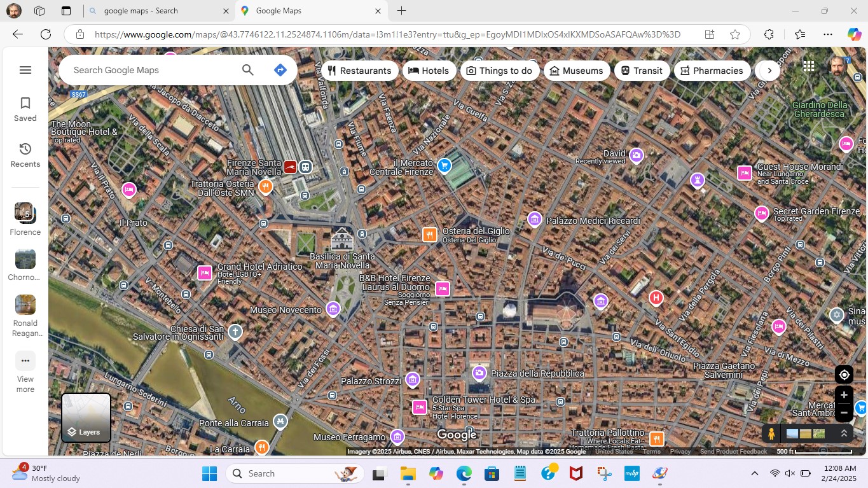Filter map by Things to do
This screenshot has width=868, height=488.
(x=500, y=71)
